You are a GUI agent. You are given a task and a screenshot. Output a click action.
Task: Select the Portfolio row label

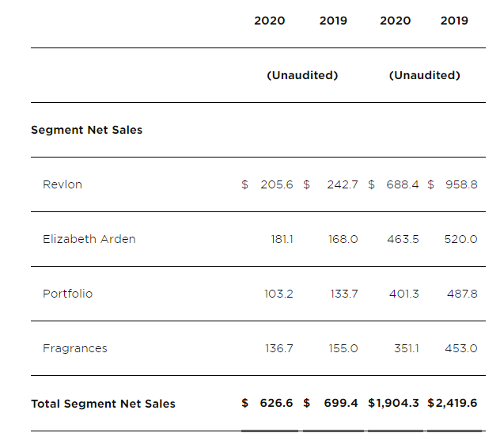tap(67, 294)
